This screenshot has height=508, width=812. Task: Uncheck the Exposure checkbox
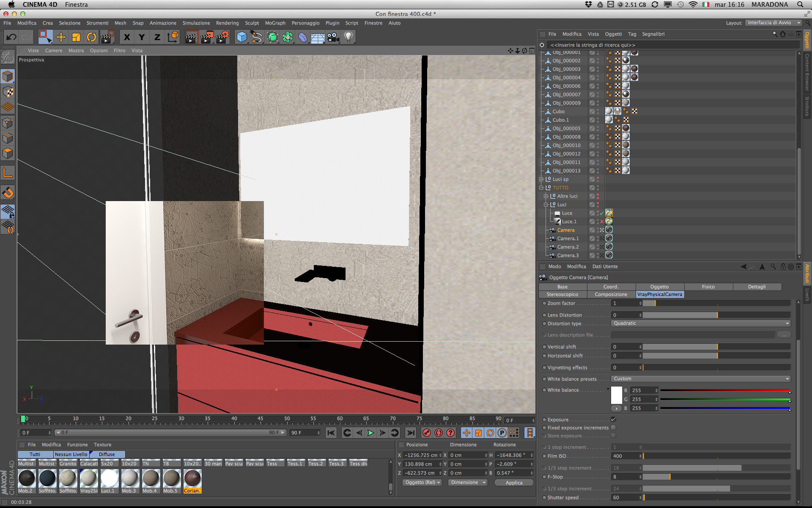pos(613,420)
